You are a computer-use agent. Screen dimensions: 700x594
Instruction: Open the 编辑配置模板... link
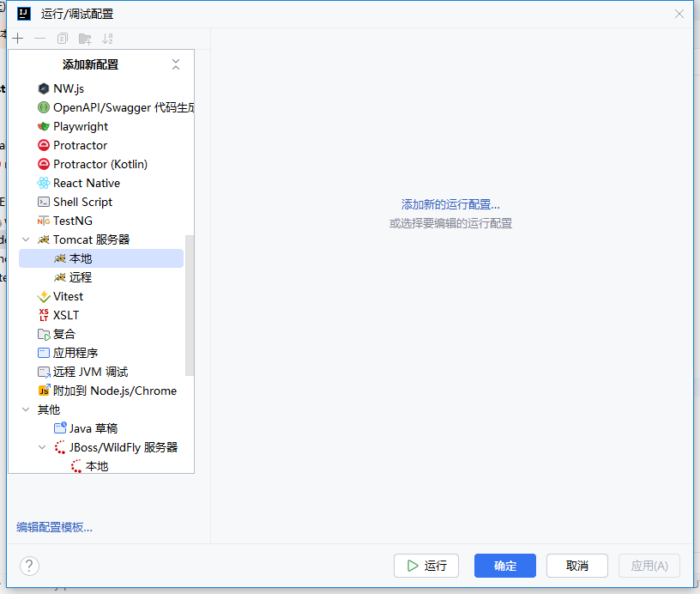tap(54, 527)
